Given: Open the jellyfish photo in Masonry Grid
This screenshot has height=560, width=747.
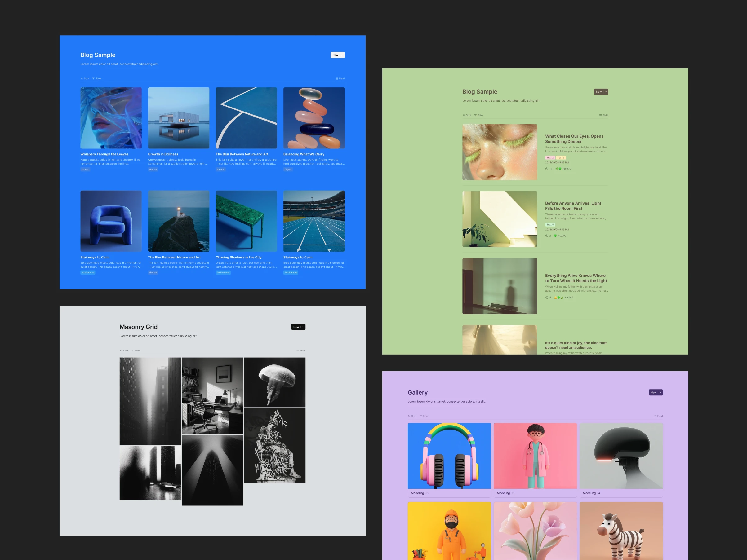Looking at the screenshot, I should click(274, 382).
